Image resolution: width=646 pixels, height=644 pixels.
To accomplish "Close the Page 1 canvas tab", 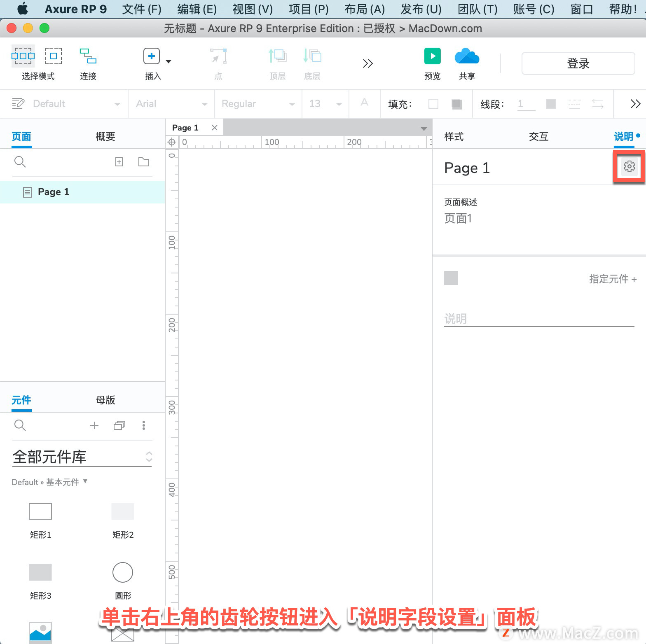I will [214, 128].
